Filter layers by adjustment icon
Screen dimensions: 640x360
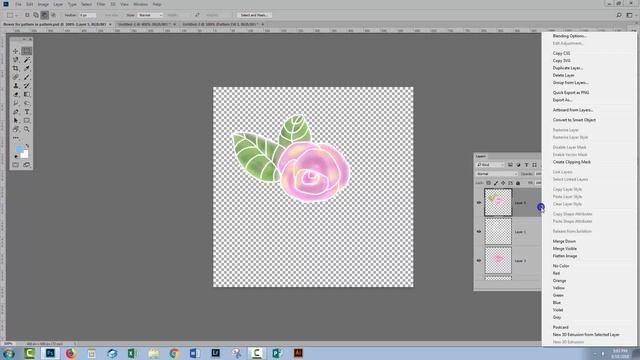tap(518, 165)
